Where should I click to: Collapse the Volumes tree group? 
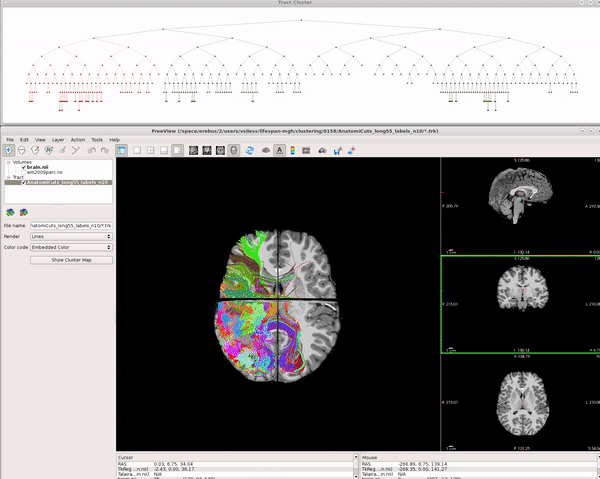click(8, 162)
